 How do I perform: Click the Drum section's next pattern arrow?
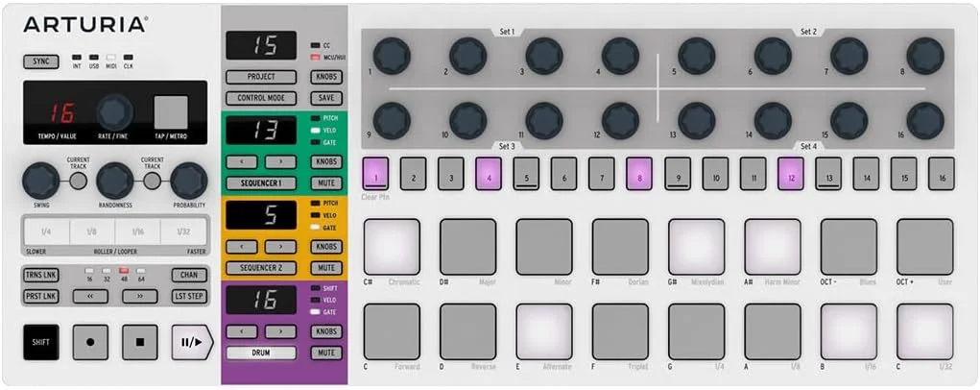tap(280, 331)
